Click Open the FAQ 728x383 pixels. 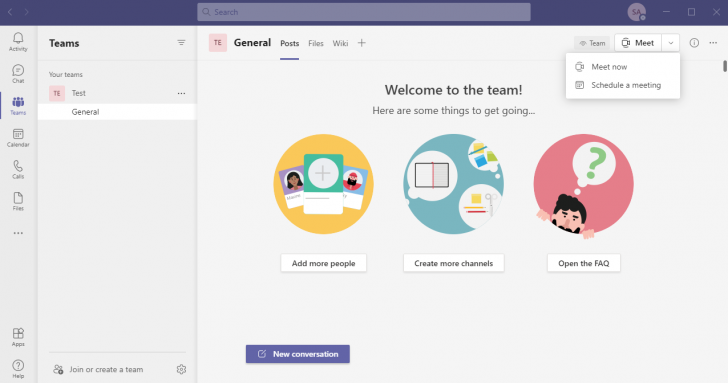coord(584,263)
